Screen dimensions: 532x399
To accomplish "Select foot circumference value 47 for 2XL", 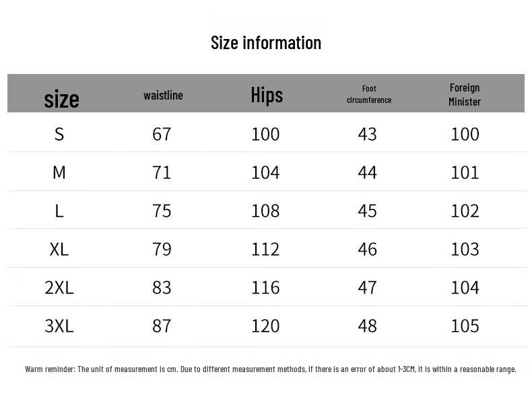I will pos(367,287).
